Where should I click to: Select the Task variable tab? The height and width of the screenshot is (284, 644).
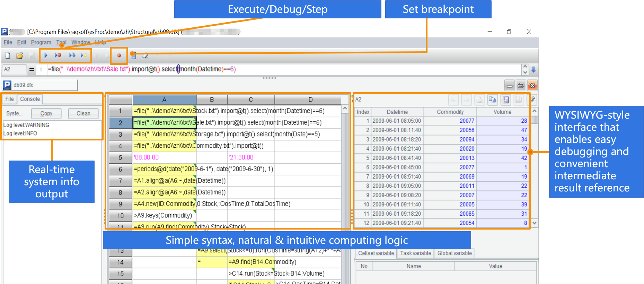pyautogui.click(x=415, y=253)
